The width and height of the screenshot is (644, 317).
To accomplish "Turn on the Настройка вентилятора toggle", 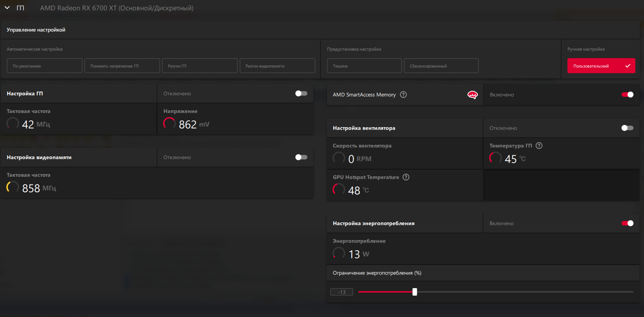I will coord(628,128).
